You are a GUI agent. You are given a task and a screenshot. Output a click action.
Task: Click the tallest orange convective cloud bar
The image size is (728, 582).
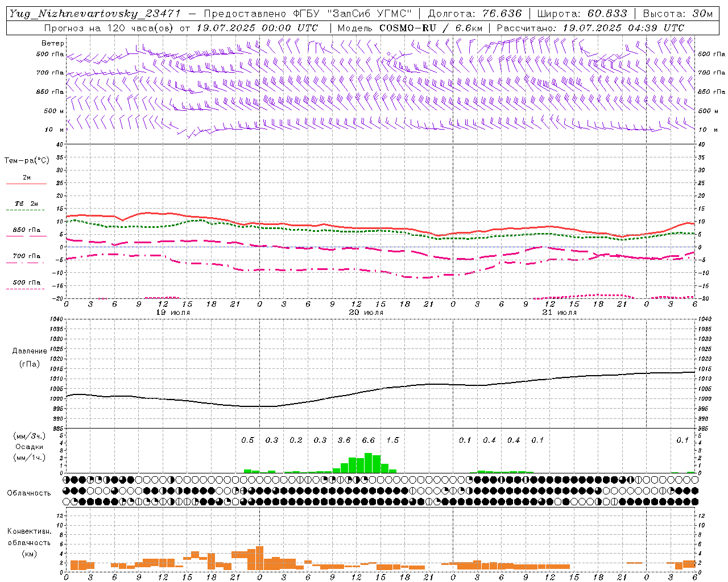point(260,558)
